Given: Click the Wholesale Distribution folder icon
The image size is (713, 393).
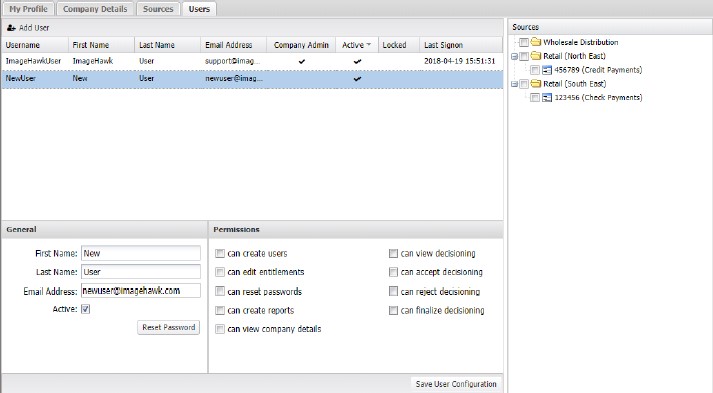Looking at the screenshot, I should click(x=536, y=42).
